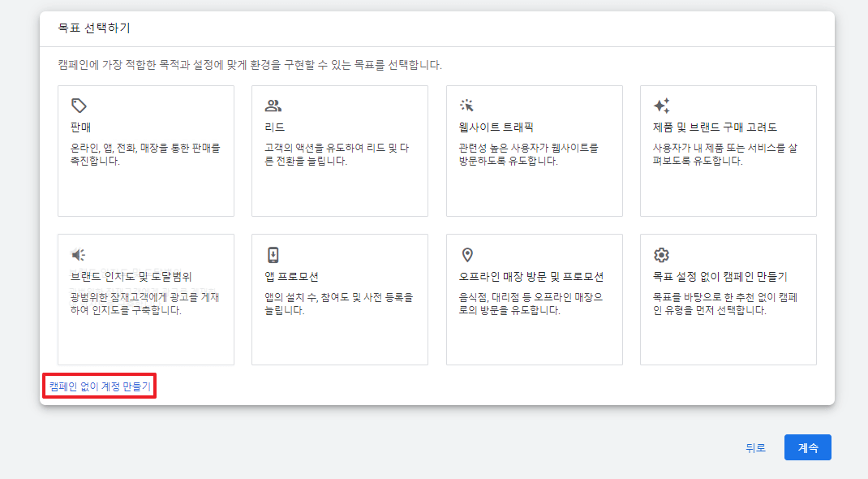This screenshot has width=868, height=479.
Task: Click the cursor-click icon for 웹사이트 트래픽
Action: 466,104
